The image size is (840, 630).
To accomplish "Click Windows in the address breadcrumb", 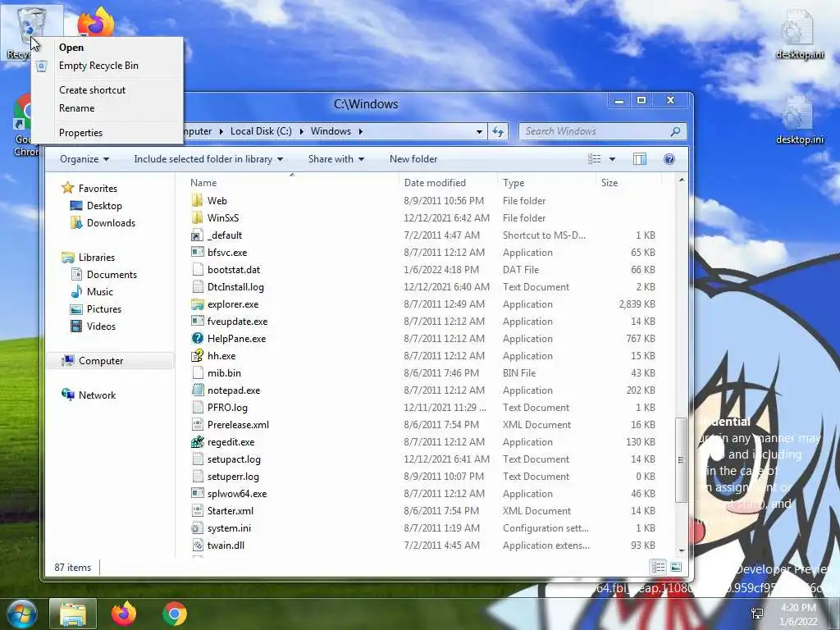I will point(331,131).
